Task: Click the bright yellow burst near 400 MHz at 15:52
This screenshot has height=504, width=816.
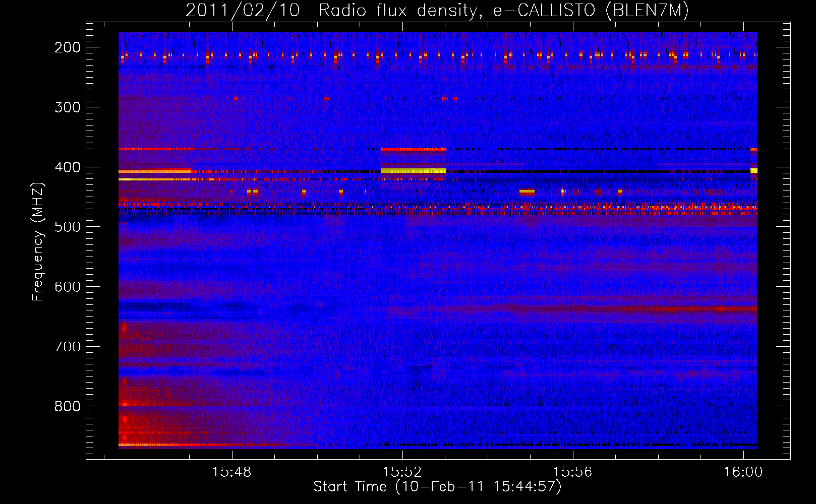Action: coord(414,171)
